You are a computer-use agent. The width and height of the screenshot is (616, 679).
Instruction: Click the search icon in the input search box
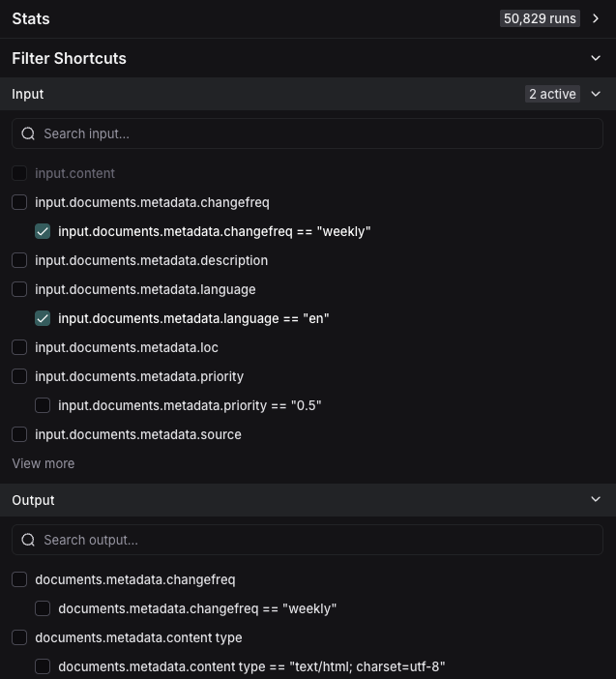[28, 134]
